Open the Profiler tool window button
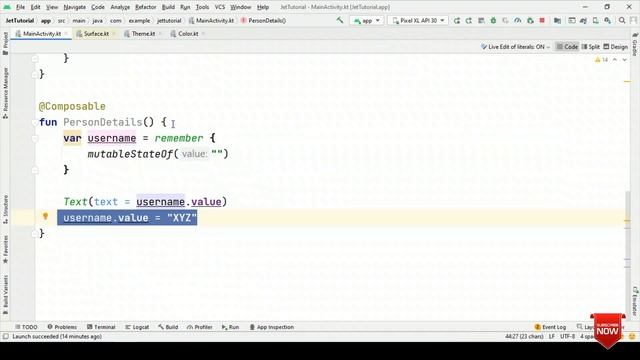Viewport: 640px width, 360px height. (x=200, y=327)
